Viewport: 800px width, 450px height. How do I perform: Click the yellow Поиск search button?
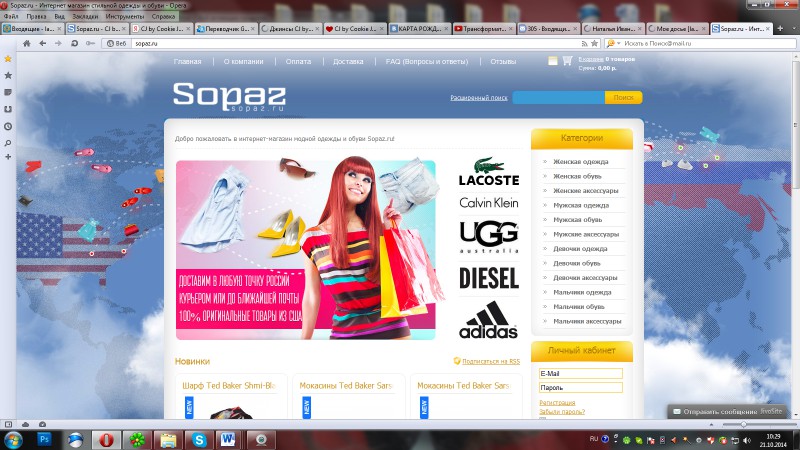point(623,97)
